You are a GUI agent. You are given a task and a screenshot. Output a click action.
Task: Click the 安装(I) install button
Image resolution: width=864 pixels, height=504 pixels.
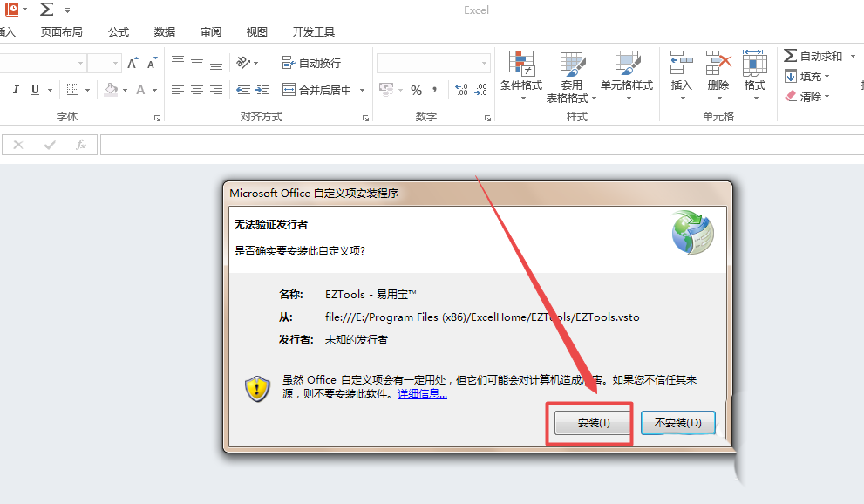tap(593, 423)
